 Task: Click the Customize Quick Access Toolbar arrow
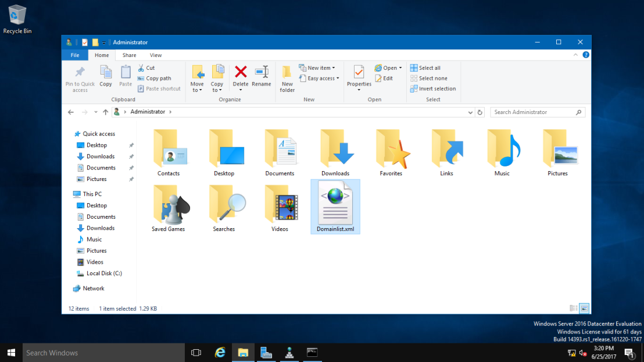104,42
